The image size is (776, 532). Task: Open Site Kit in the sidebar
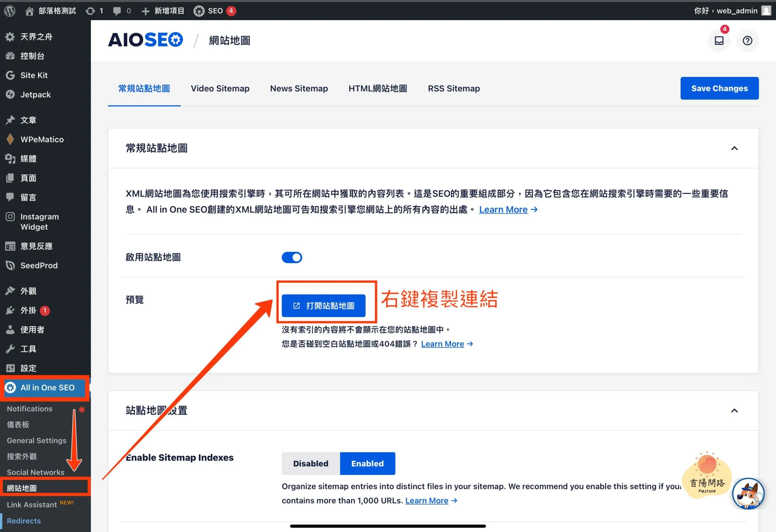click(34, 75)
